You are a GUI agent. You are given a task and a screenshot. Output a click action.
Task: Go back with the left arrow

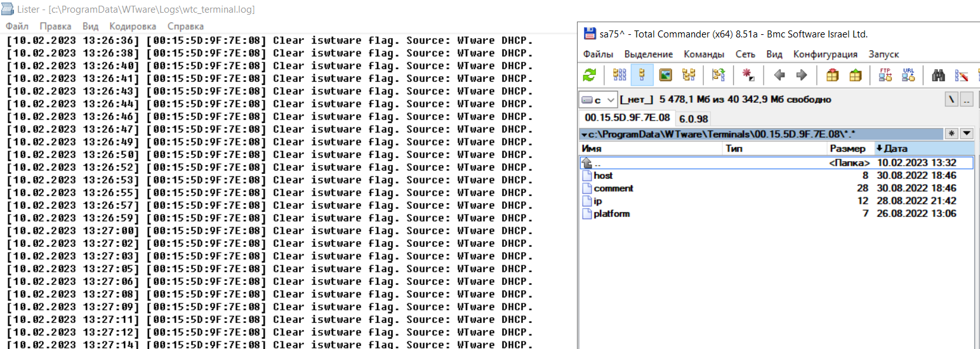point(779,76)
